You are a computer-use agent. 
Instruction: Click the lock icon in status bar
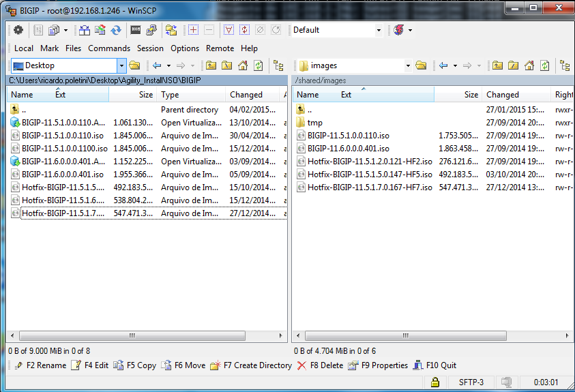point(434,382)
